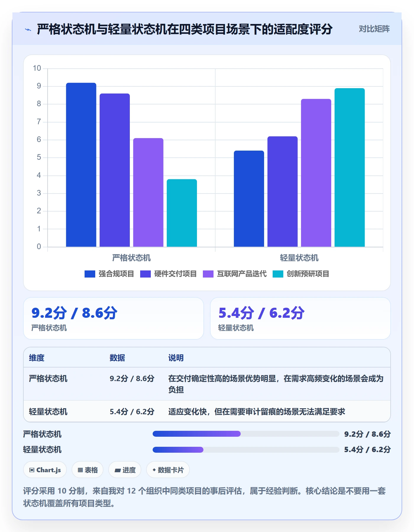414x532 pixels.
Task: Click the 维度 column header
Action: (37, 358)
